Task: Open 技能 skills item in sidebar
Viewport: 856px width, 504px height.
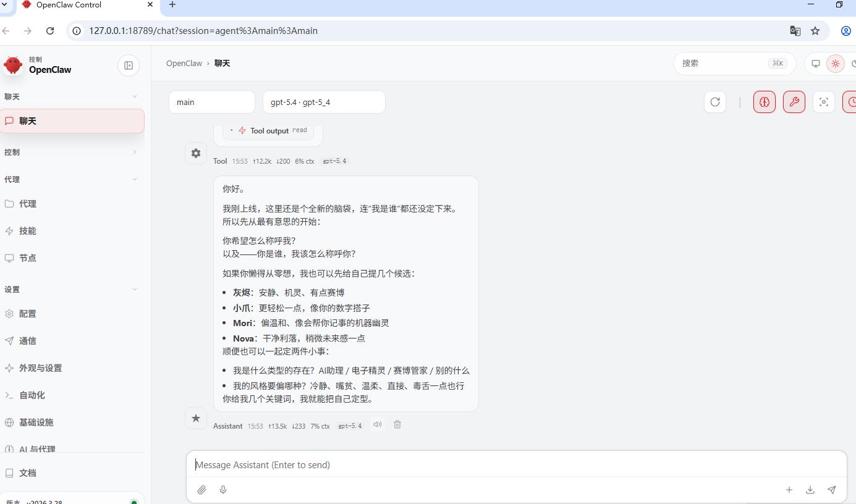Action: click(x=72, y=231)
